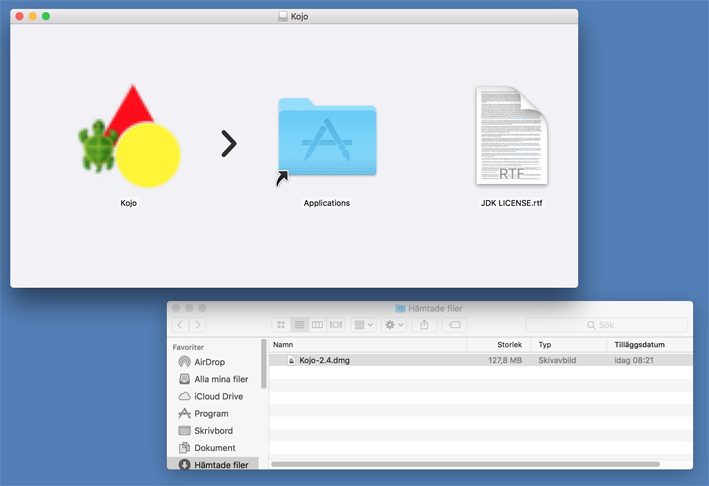Screen dimensions: 709x486
Task: Click the Share toolbar button
Action: (x=424, y=325)
